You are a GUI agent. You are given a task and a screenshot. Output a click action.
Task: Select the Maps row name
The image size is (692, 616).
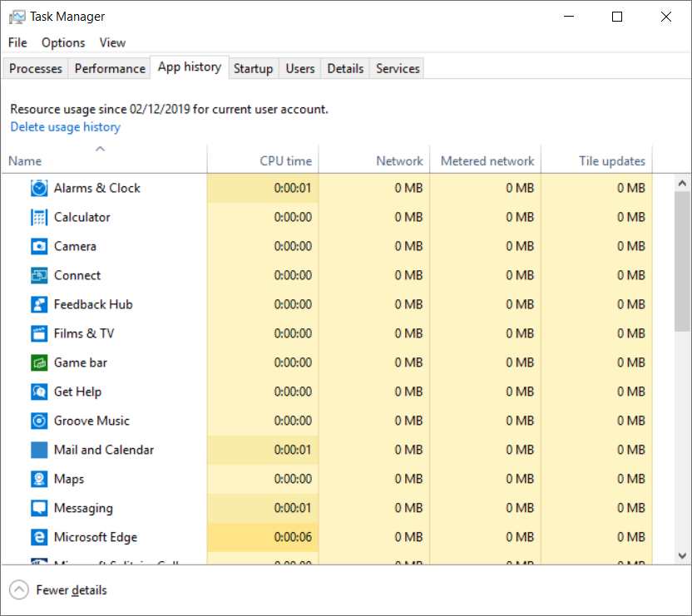click(x=69, y=479)
